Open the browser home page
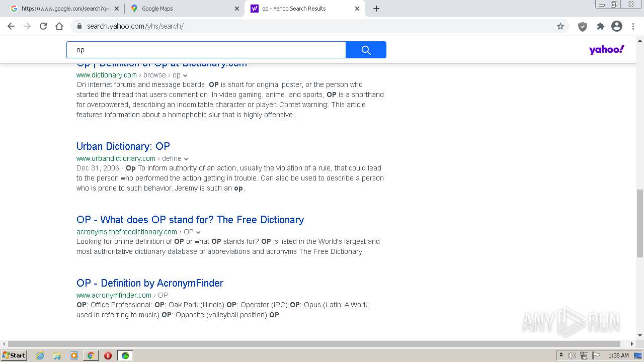This screenshot has width=644, height=362. [59, 26]
